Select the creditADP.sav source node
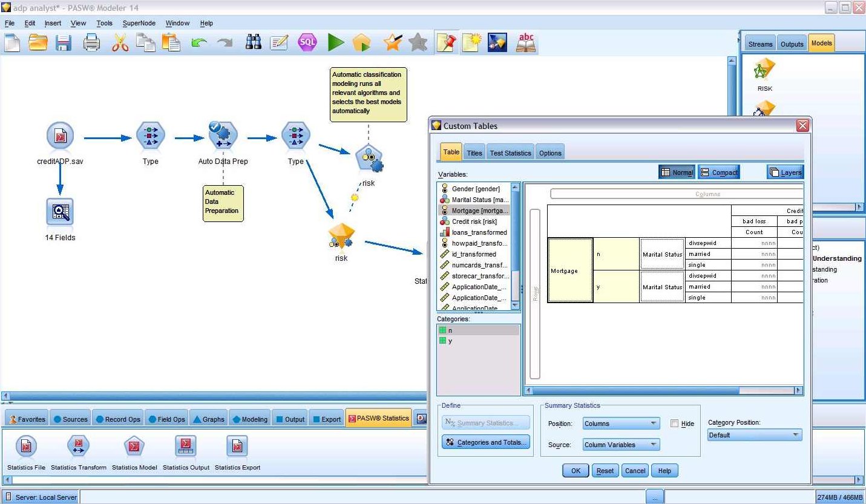This screenshot has width=866, height=504. point(59,135)
